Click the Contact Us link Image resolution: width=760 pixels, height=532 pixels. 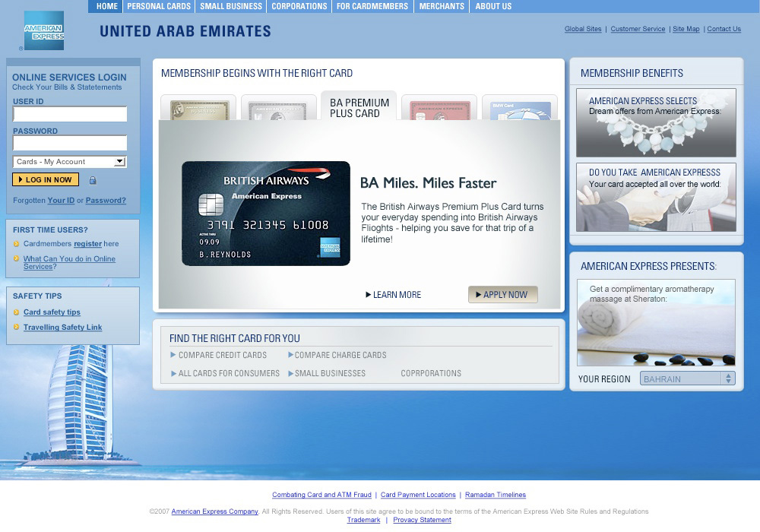pyautogui.click(x=724, y=29)
